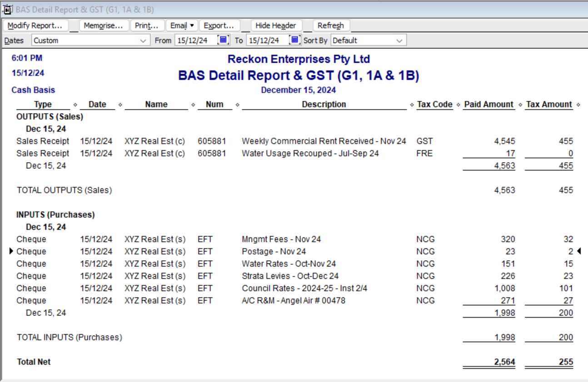Click the Tax Code column header
The width and height of the screenshot is (588, 382).
coord(435,104)
